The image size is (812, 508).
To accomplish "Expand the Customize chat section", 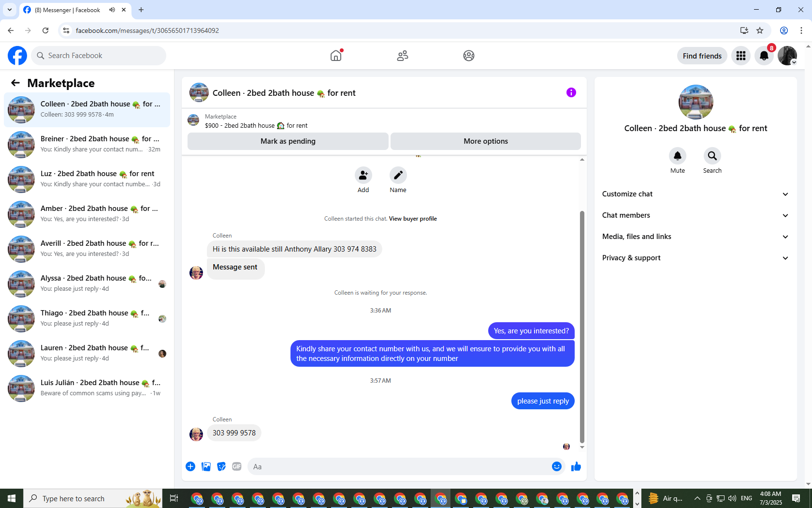I will click(696, 194).
